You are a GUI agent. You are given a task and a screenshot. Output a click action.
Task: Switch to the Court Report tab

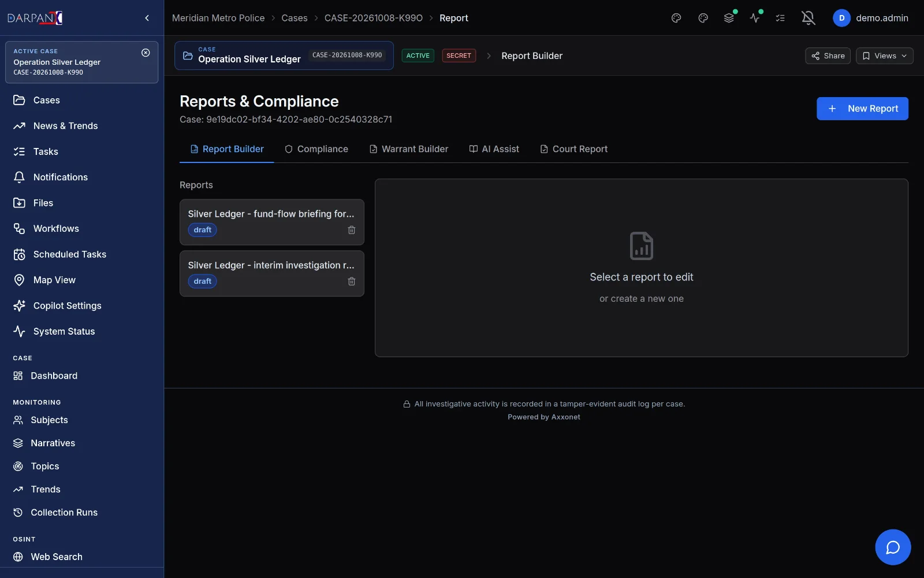574,149
